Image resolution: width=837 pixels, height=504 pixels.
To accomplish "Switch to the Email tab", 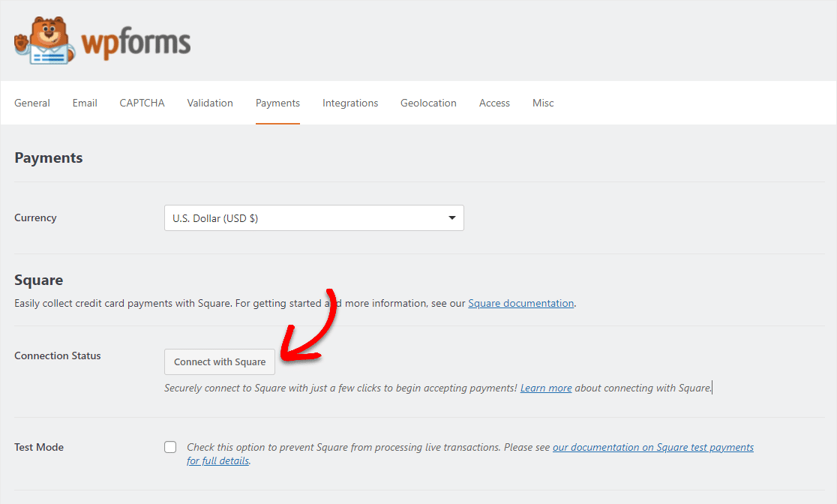I will 85,103.
